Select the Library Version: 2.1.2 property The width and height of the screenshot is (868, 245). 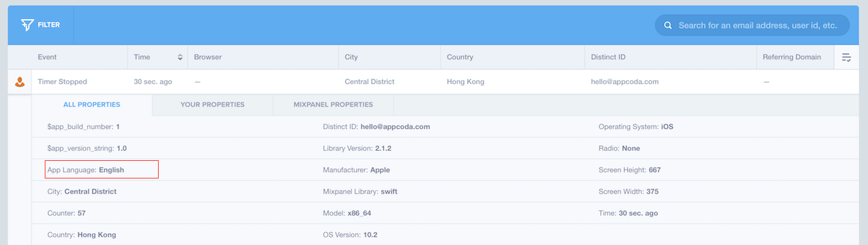pyautogui.click(x=358, y=148)
